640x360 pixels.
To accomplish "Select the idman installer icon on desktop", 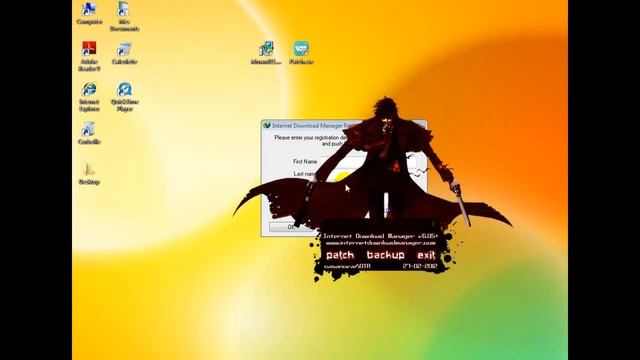I will point(266,53).
